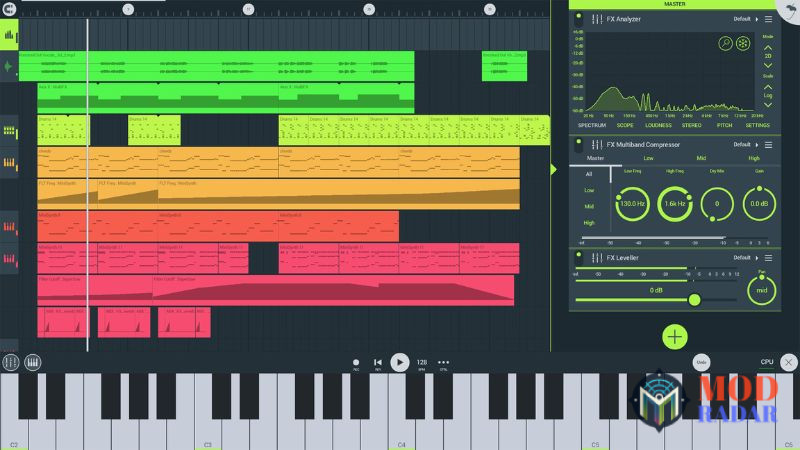Toggle FX Multiband Compressor power switch

579,145
